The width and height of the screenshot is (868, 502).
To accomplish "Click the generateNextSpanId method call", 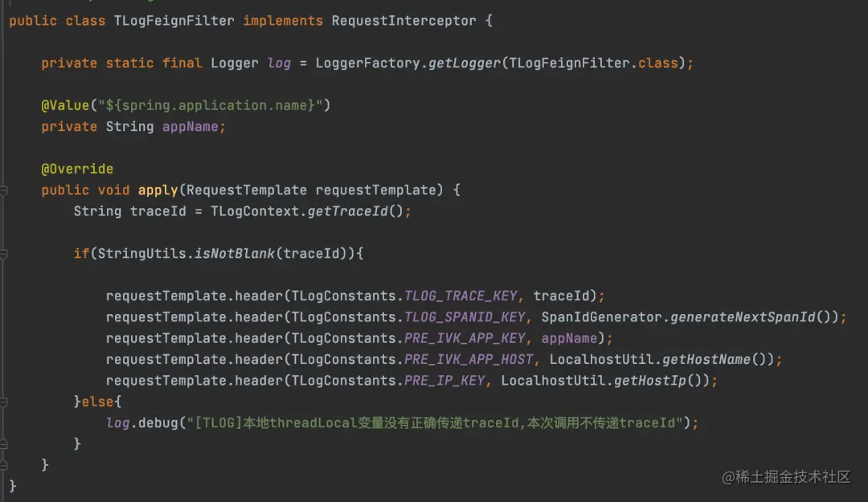I will pos(743,317).
